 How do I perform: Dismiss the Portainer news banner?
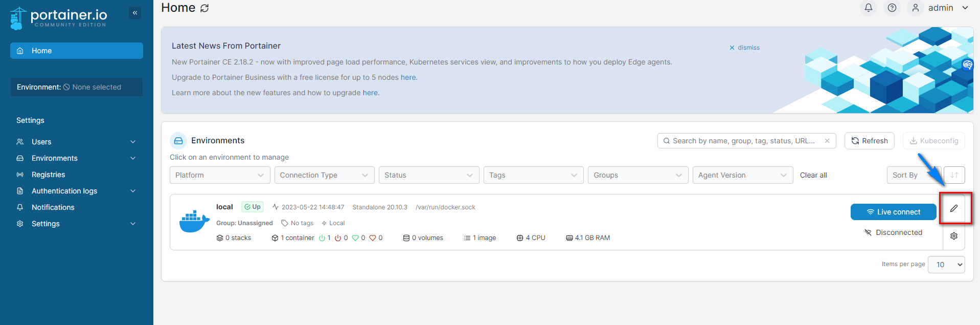pos(744,48)
